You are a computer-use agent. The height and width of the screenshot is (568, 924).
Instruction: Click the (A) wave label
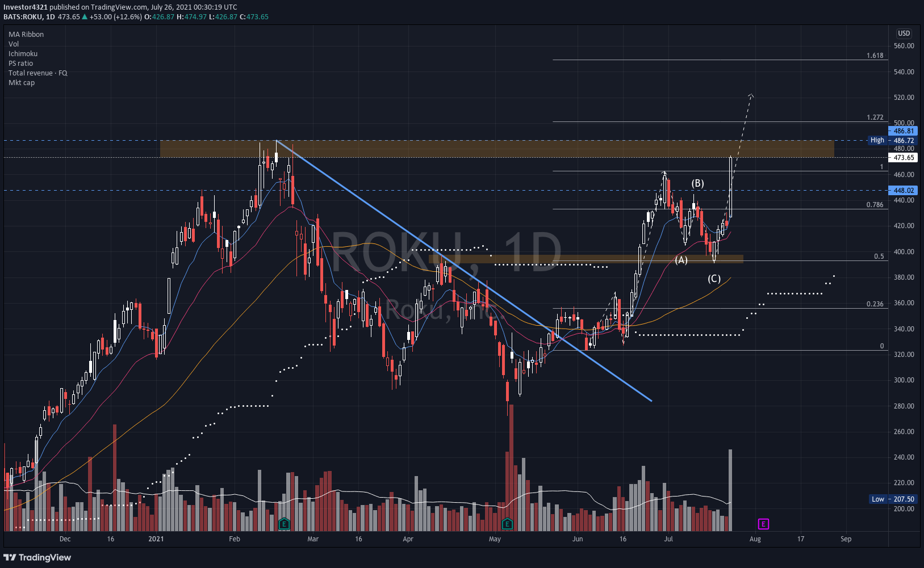(681, 260)
